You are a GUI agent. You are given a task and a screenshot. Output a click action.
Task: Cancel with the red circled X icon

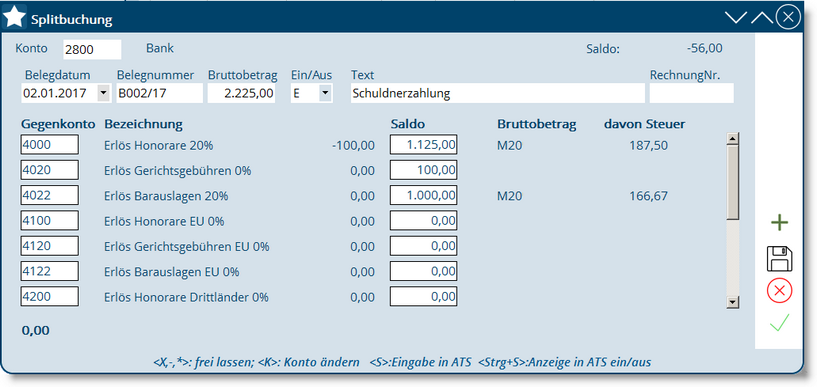779,291
